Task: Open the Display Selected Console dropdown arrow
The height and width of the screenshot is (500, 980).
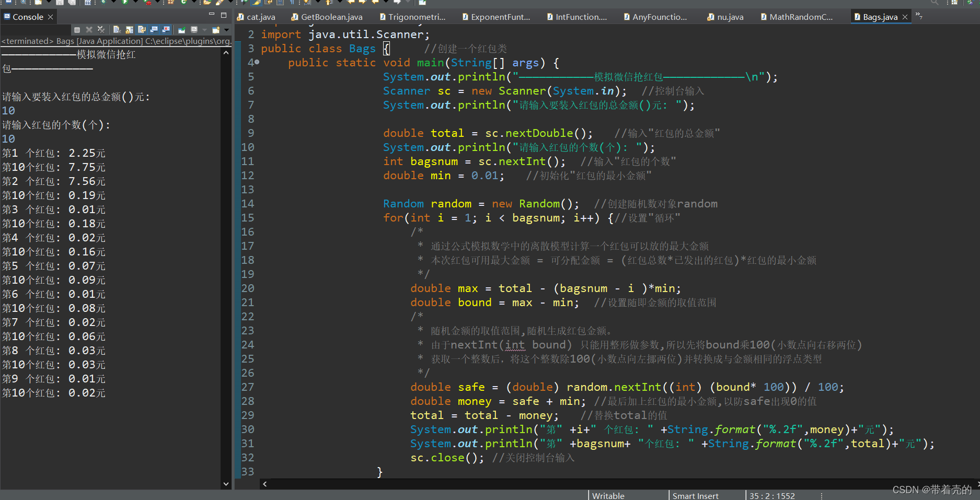Action: point(204,30)
